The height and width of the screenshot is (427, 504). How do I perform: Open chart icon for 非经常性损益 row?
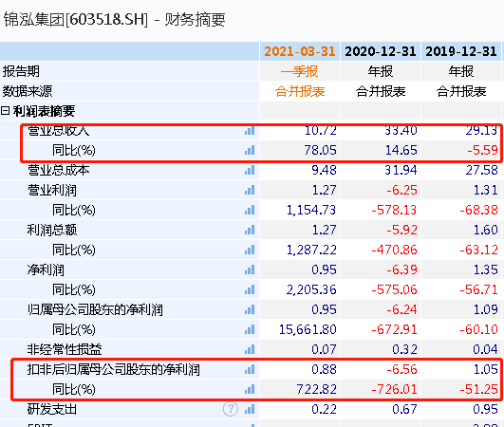[x=250, y=349]
